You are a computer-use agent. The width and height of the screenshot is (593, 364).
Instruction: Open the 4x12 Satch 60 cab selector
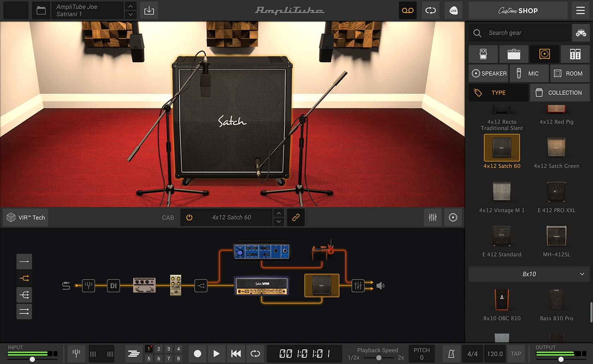(232, 217)
